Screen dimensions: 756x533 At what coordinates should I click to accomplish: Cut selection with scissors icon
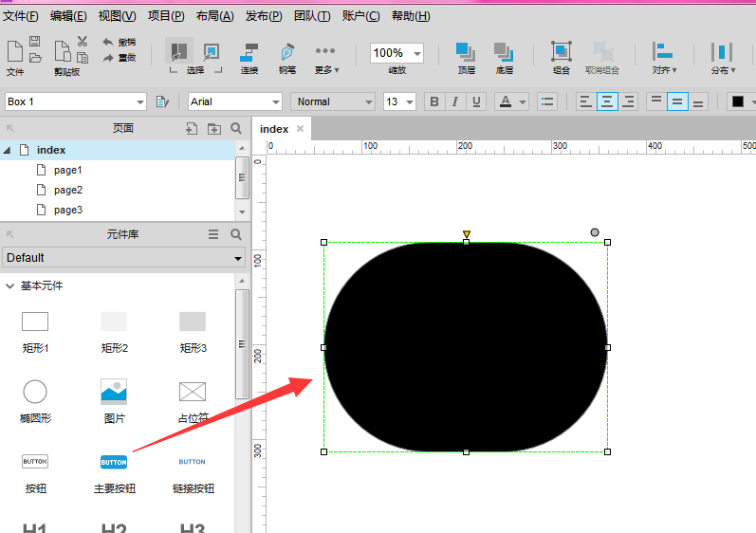coord(83,42)
